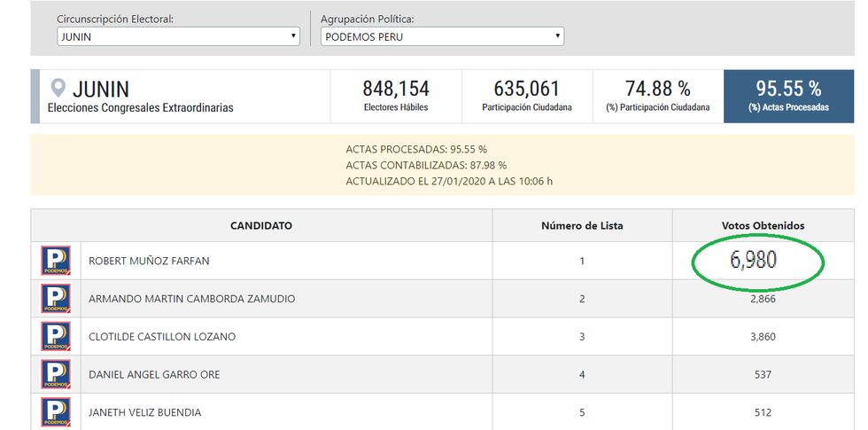Click the location pin icon next to JUNIN
The image size is (868, 430).
tap(59, 89)
